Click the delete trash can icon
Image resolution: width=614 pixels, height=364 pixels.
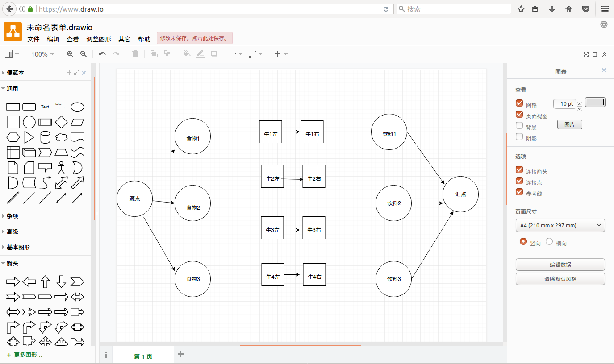click(x=135, y=54)
